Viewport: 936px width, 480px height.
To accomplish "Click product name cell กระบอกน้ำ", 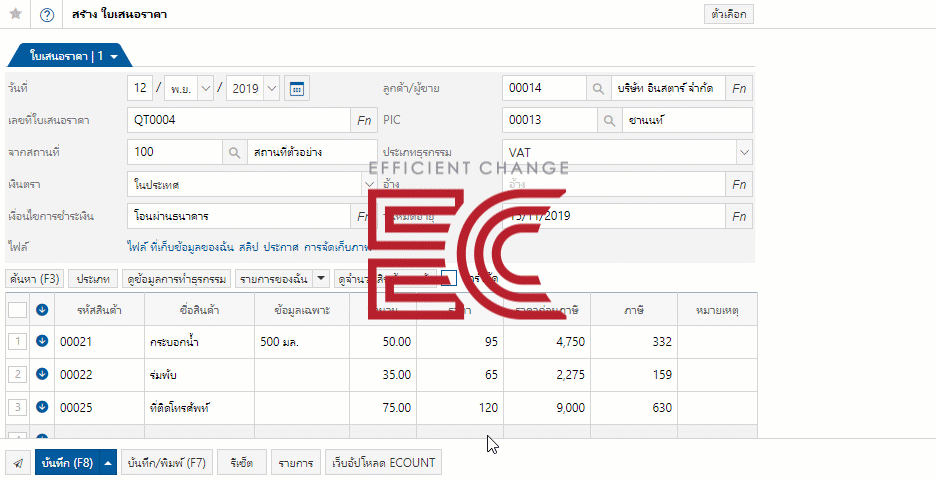I will tap(199, 342).
